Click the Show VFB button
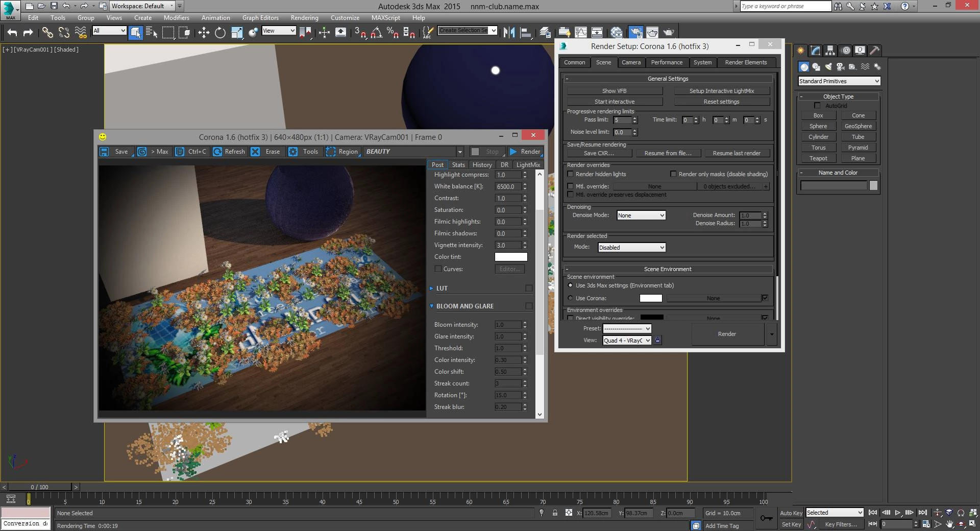Screen dimensions: 980x531 [615, 91]
